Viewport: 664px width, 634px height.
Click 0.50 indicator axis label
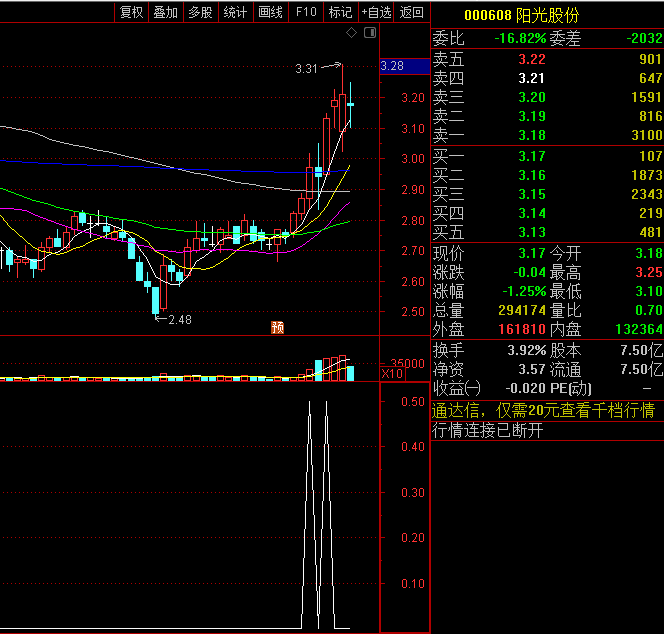[413, 401]
